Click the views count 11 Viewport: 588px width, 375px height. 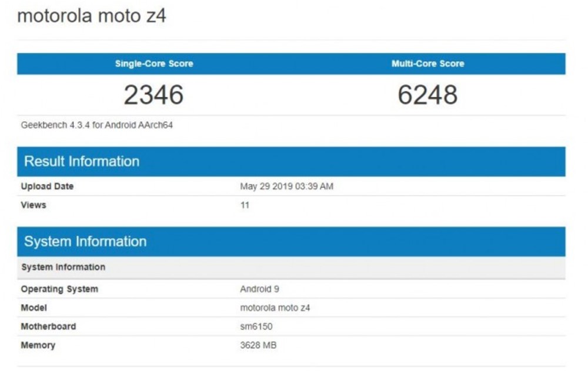click(245, 205)
